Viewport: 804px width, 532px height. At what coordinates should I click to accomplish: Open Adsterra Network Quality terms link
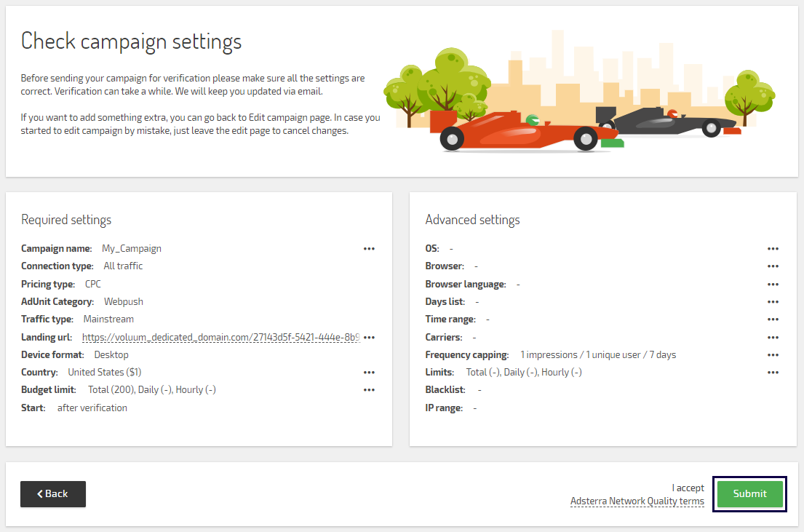[637, 501]
